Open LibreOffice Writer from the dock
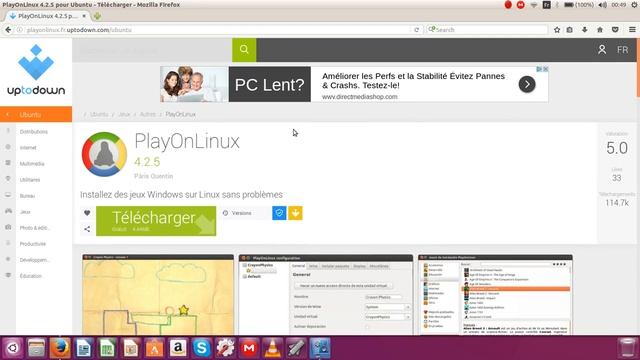The height and width of the screenshot is (360, 640). click(x=84, y=348)
